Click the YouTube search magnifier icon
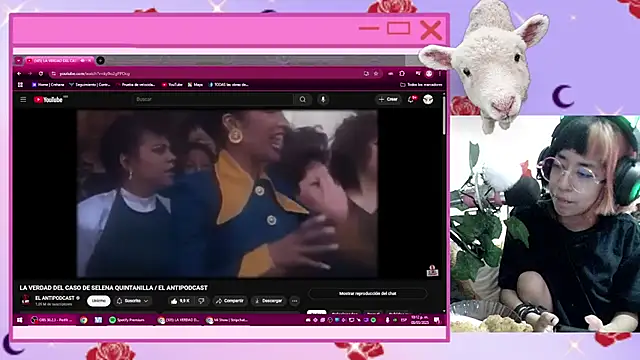Screen dimensions: 640x360 click(302, 100)
